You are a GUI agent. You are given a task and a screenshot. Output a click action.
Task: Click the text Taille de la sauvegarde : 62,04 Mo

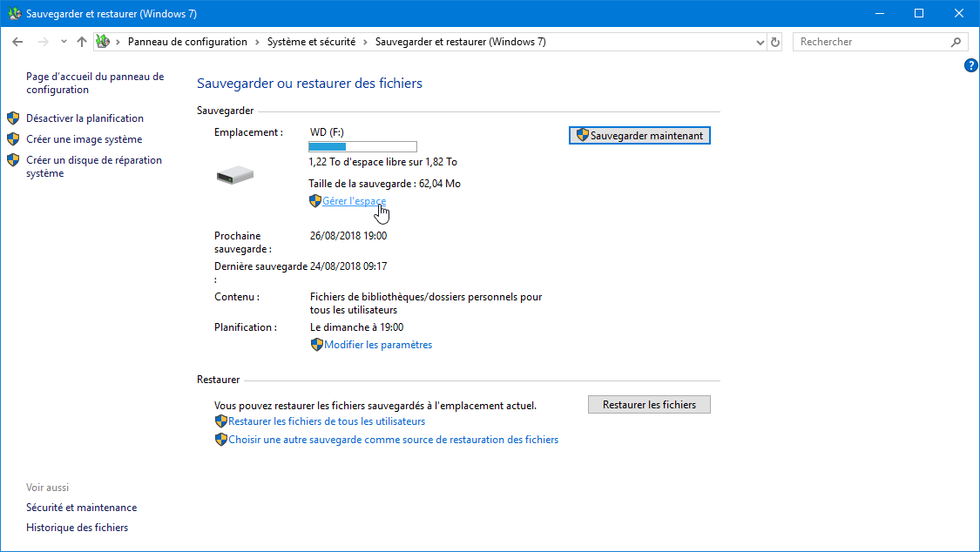click(384, 184)
